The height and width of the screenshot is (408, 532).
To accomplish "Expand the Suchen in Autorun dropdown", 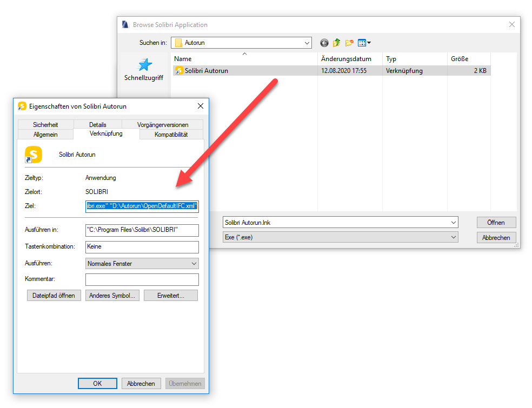I will (x=307, y=43).
